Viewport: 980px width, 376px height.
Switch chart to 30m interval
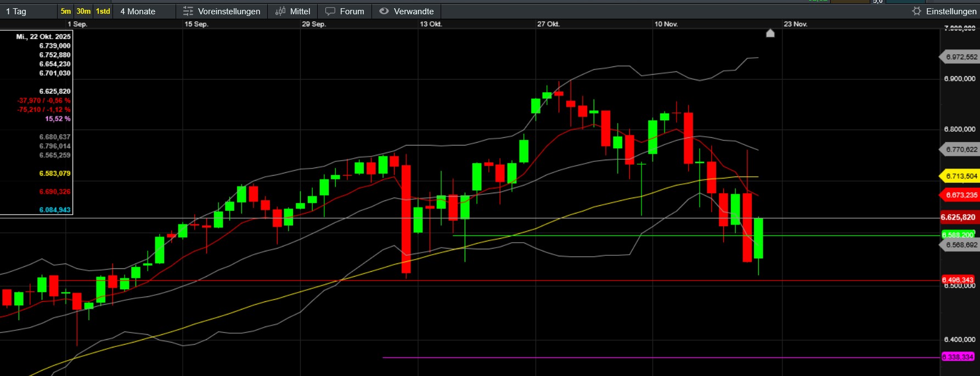(83, 12)
